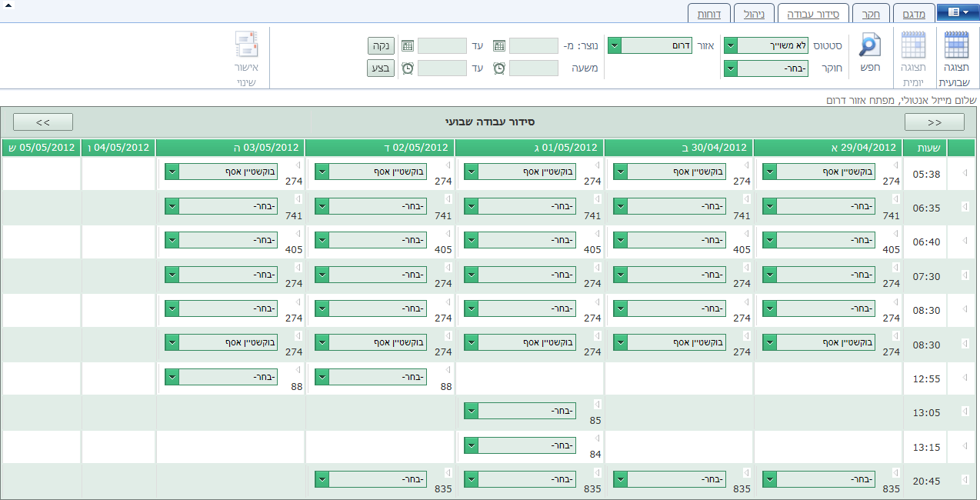Click the 04/05/2012 ו column header
980x500 pixels.
[x=118, y=148]
